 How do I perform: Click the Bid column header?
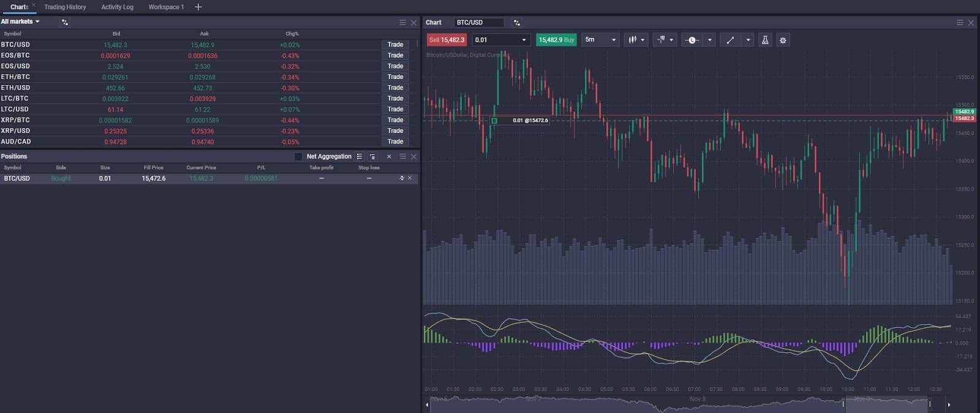point(116,34)
